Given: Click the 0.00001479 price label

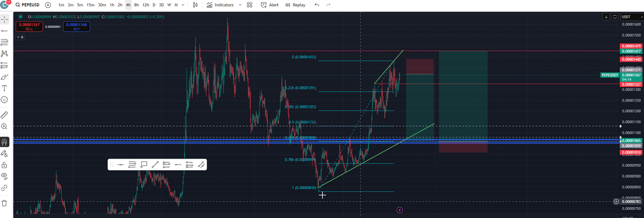Looking at the screenshot, I should tap(630, 47).
